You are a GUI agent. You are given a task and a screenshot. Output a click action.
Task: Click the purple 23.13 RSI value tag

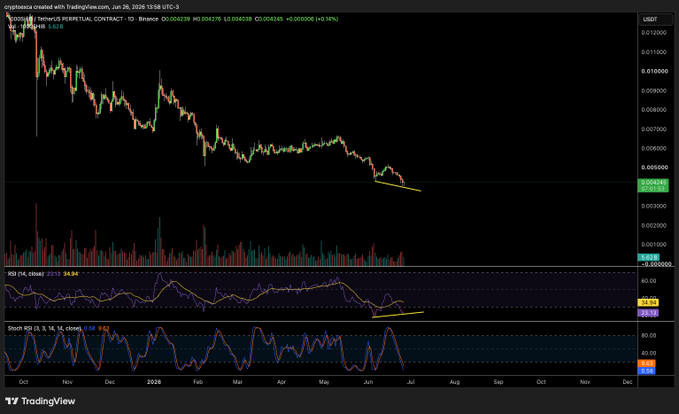tap(649, 313)
